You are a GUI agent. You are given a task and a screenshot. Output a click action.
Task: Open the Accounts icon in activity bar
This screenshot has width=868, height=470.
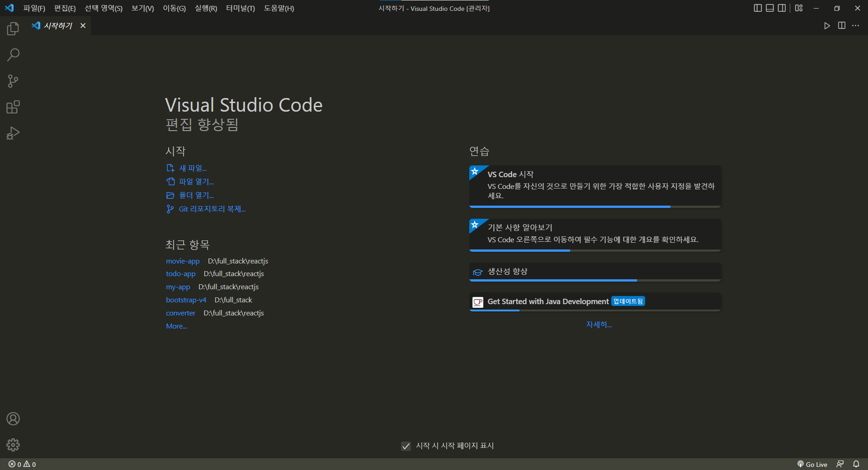click(13, 419)
